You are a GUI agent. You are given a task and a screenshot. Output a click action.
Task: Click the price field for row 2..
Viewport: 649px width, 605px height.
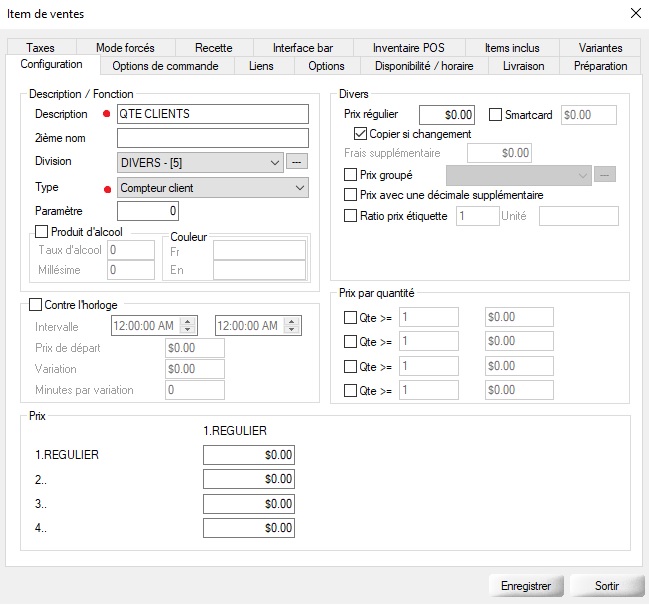249,479
